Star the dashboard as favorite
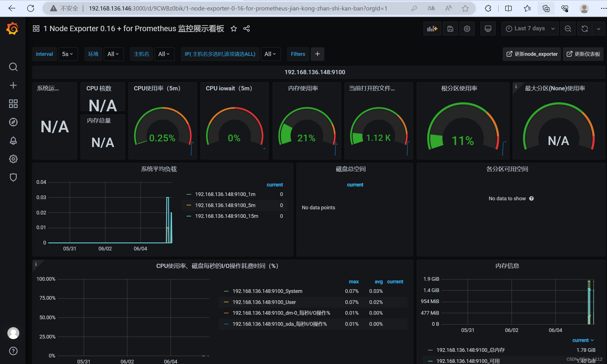Viewport: 607px width, 364px height. coord(234,29)
